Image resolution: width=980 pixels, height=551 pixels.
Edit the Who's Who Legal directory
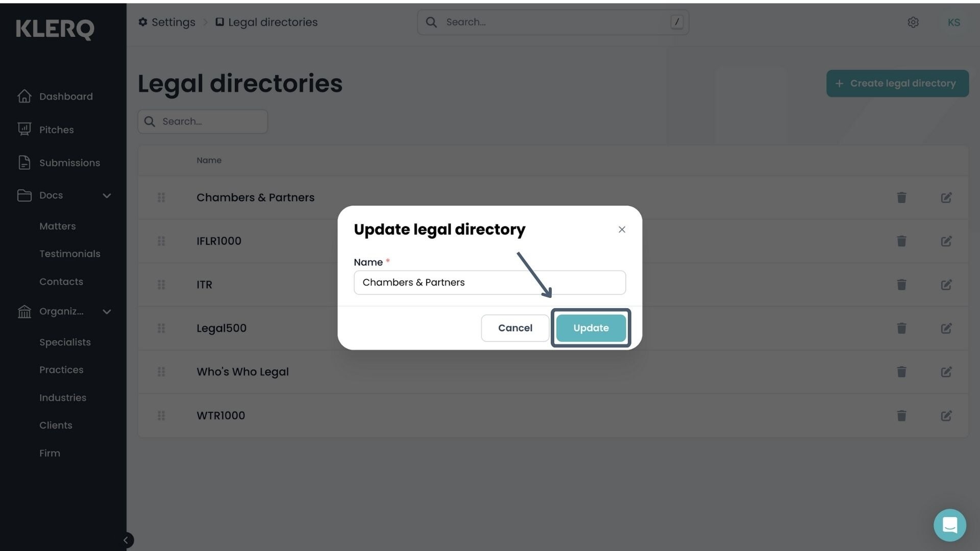(x=946, y=372)
